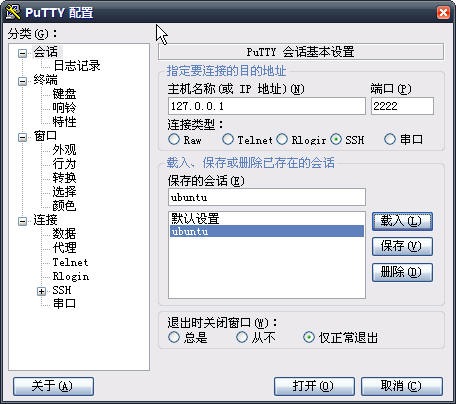Click the 保存(V) save button
This screenshot has width=456, height=404.
click(402, 247)
